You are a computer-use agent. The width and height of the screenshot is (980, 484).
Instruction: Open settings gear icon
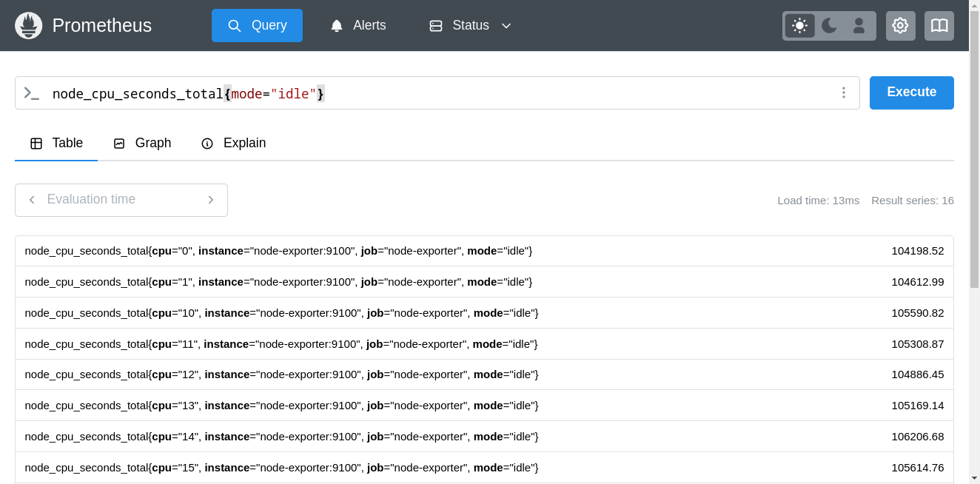pyautogui.click(x=900, y=26)
